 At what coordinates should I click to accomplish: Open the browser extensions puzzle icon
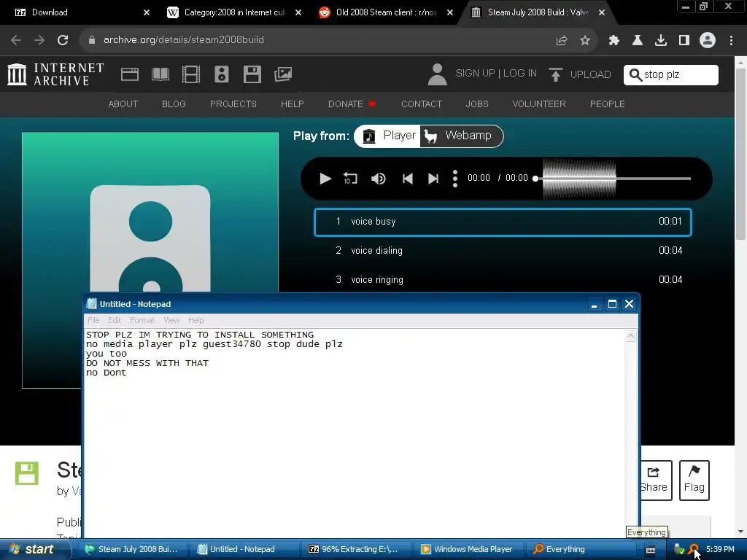pyautogui.click(x=614, y=41)
